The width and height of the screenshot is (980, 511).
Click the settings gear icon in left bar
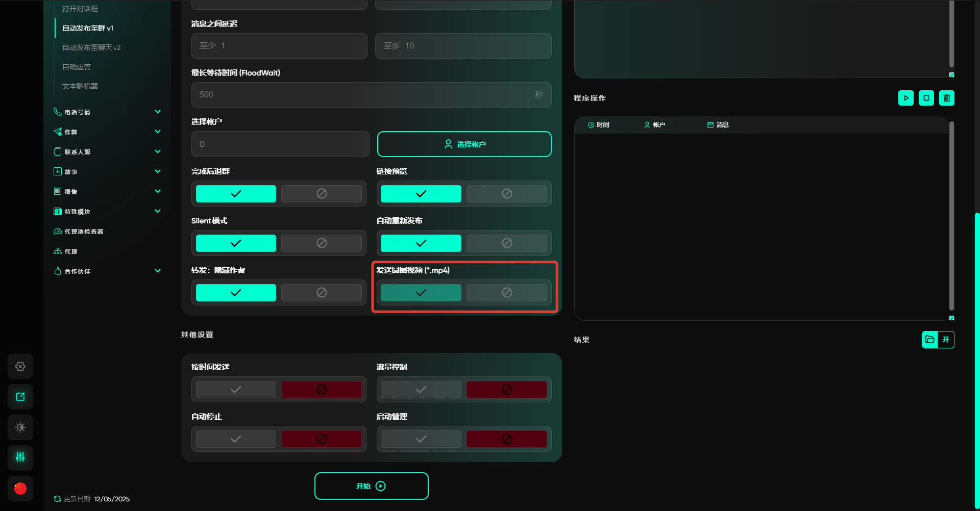[20, 366]
